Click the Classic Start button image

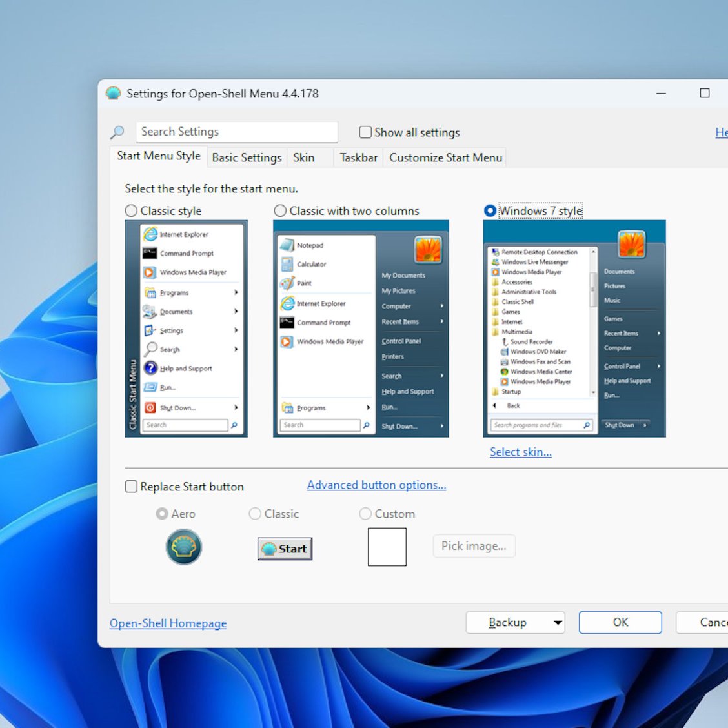coord(285,549)
